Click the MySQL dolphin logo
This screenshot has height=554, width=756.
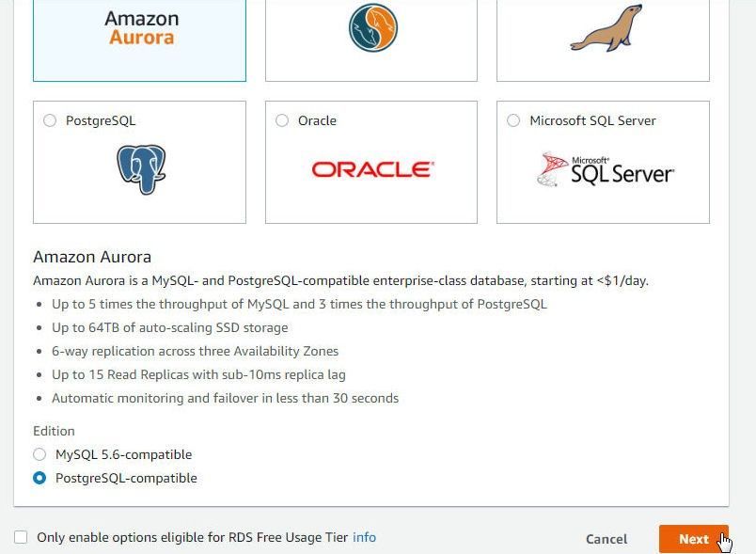coord(373,28)
